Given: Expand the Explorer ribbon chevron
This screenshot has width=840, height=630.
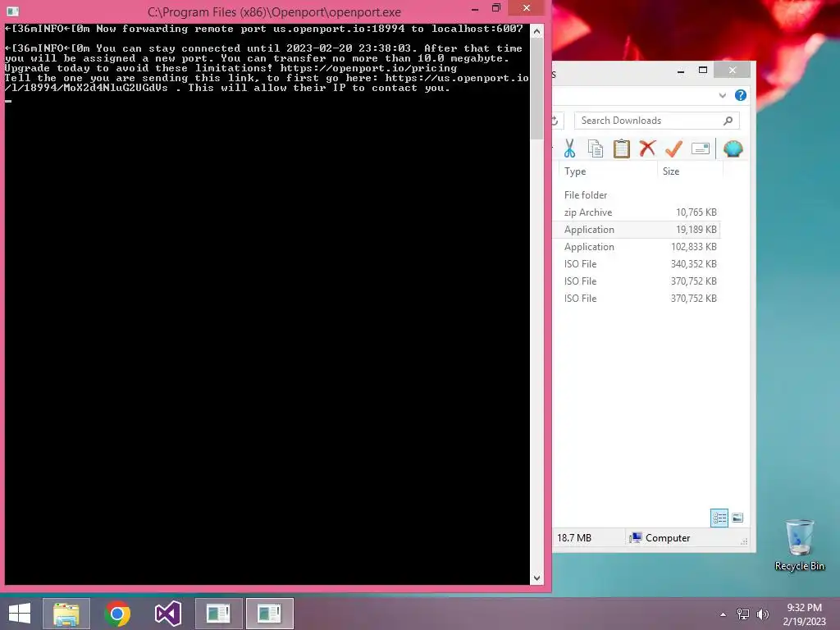Looking at the screenshot, I should (x=723, y=95).
